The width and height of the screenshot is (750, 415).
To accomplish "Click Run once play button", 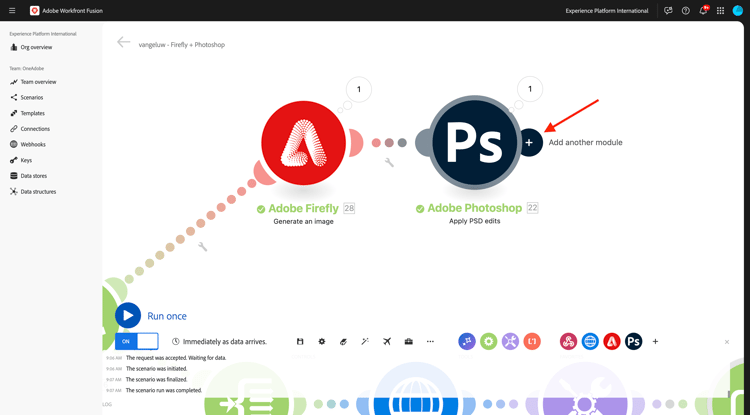I will click(128, 316).
